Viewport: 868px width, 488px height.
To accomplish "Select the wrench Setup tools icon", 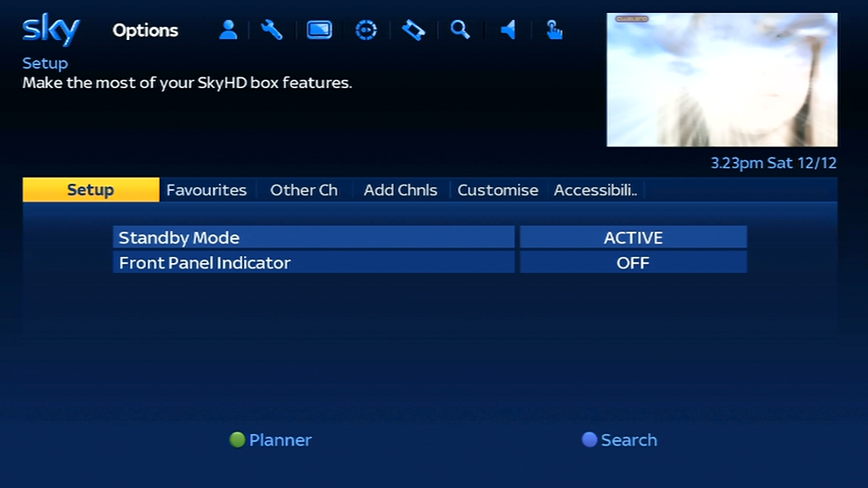I will 272,30.
